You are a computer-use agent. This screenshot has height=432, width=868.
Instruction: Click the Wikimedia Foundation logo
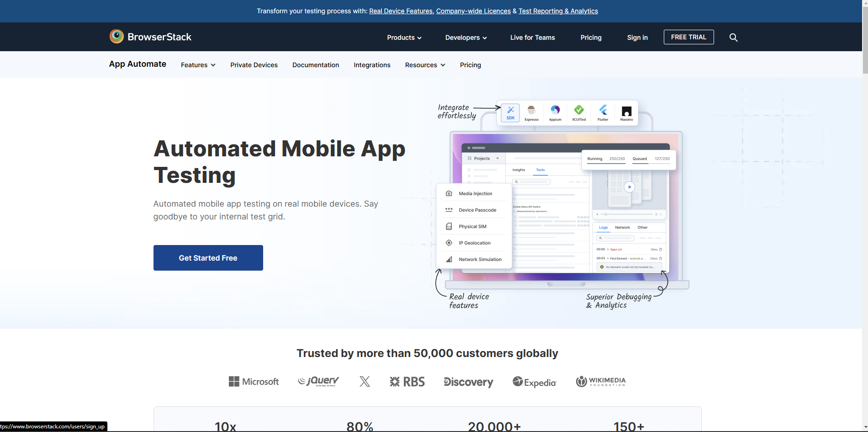coord(601,381)
